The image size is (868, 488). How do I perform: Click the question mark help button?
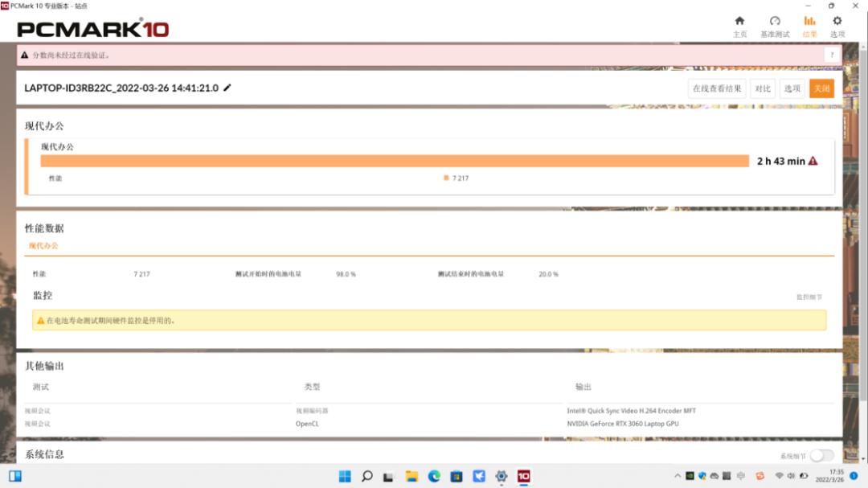point(832,55)
